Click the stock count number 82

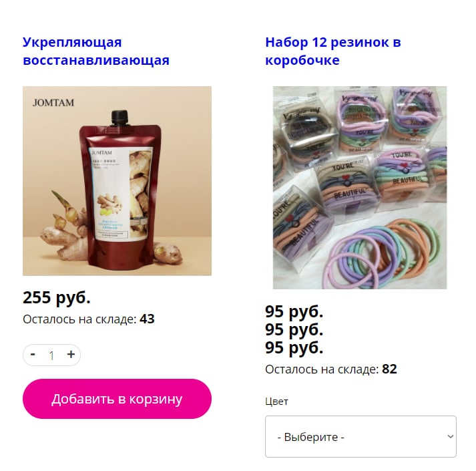[x=389, y=369]
